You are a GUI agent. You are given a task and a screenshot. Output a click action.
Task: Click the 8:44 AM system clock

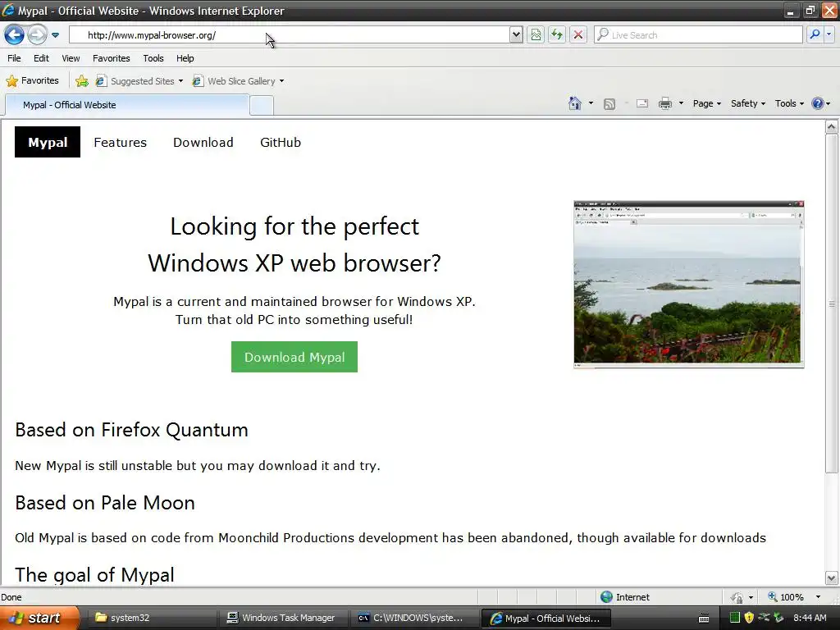810,618
